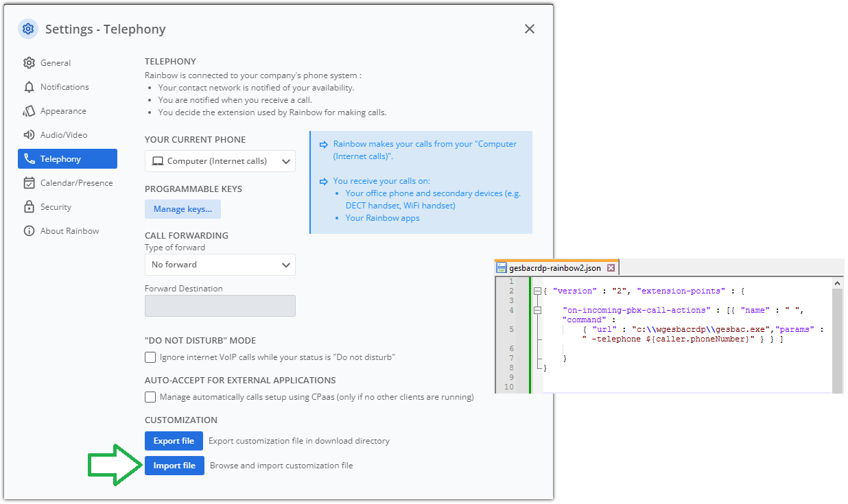Toggle Manage automatically calls using CPaas checkbox

coord(150,397)
